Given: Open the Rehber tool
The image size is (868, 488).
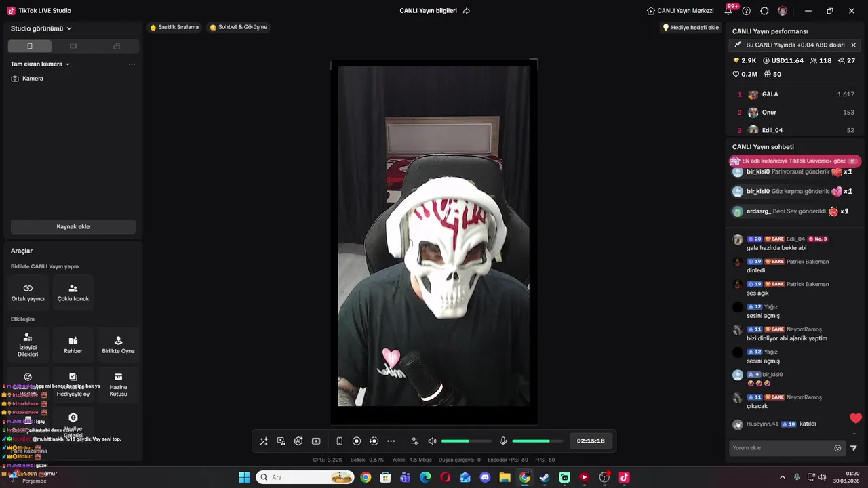Looking at the screenshot, I should 73,346.
